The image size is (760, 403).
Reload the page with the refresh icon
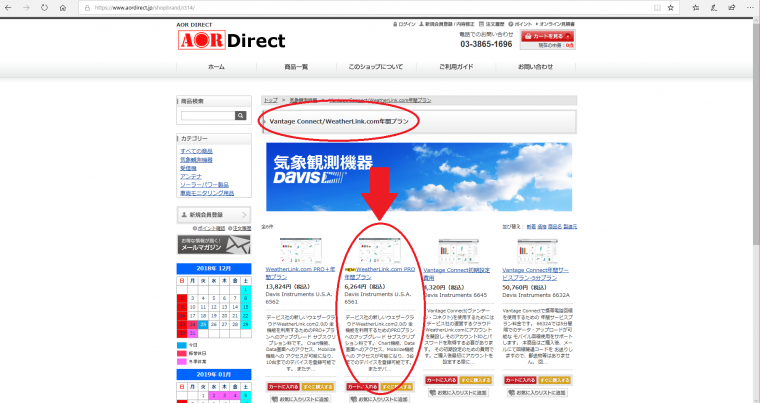tap(44, 8)
